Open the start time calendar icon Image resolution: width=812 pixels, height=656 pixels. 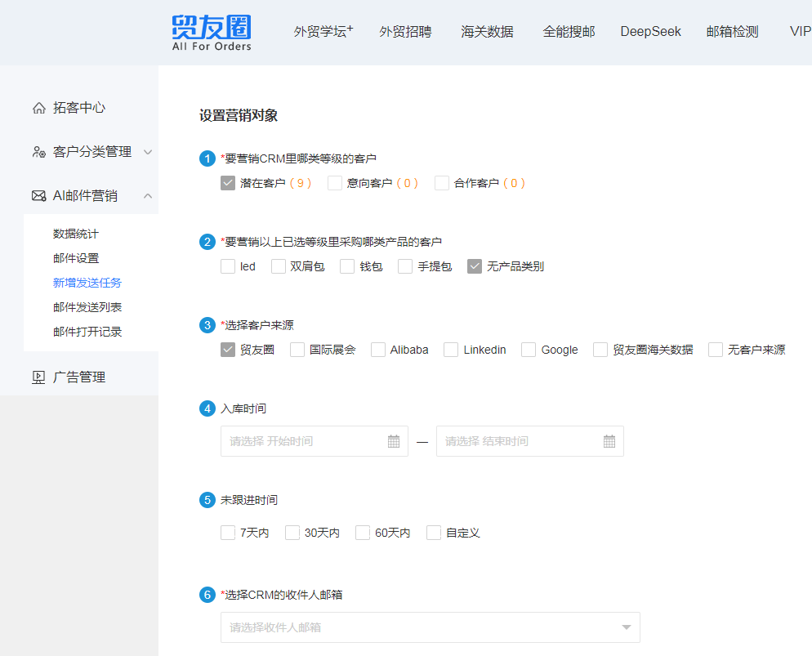pos(394,441)
